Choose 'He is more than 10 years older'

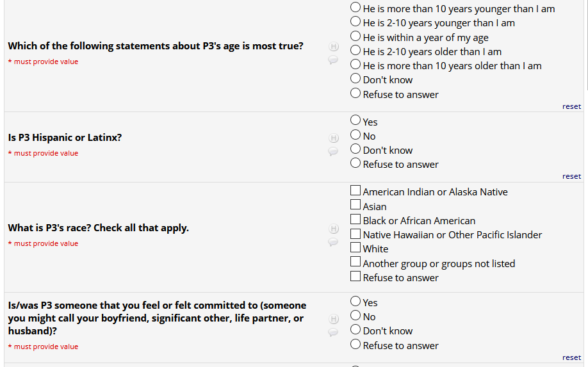tap(355, 65)
